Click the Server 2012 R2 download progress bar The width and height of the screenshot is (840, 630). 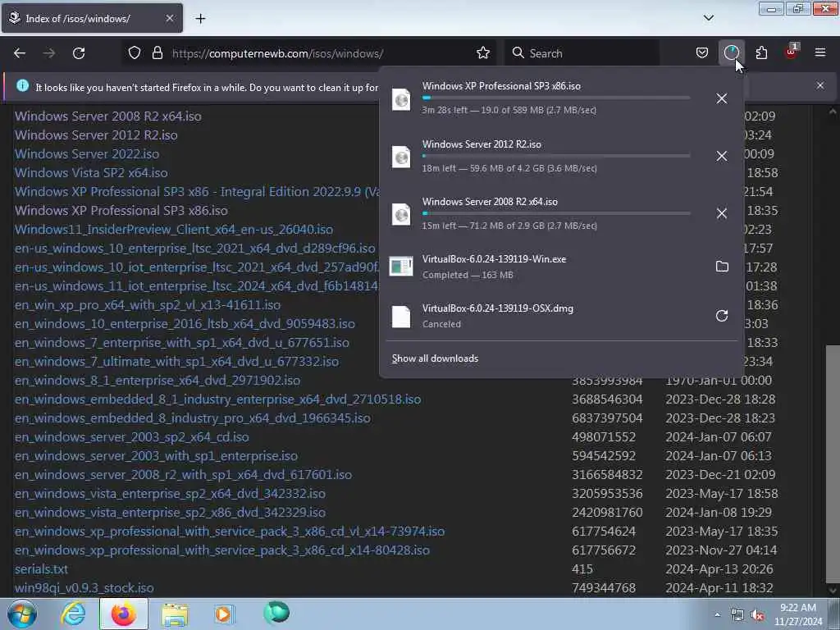(x=556, y=155)
